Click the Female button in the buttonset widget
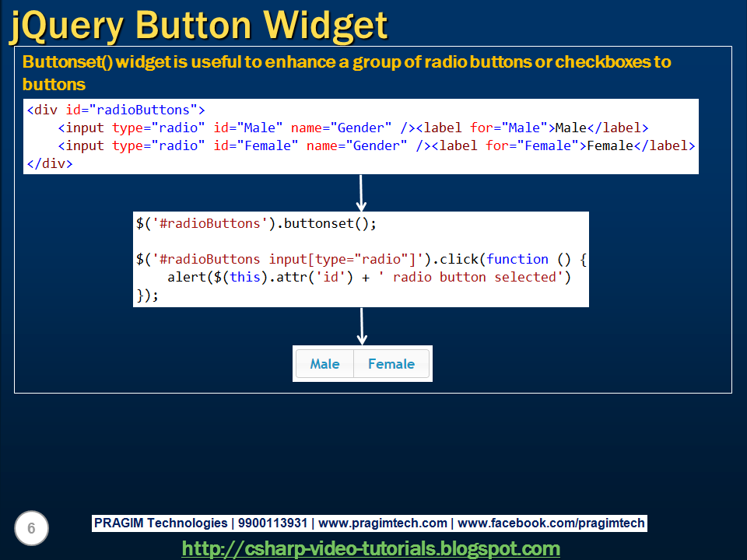 point(391,363)
